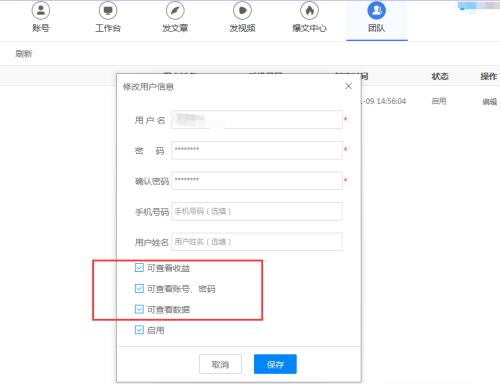Click the 状态 column header
Image resolution: width=500 pixels, height=384 pixels.
click(x=440, y=76)
